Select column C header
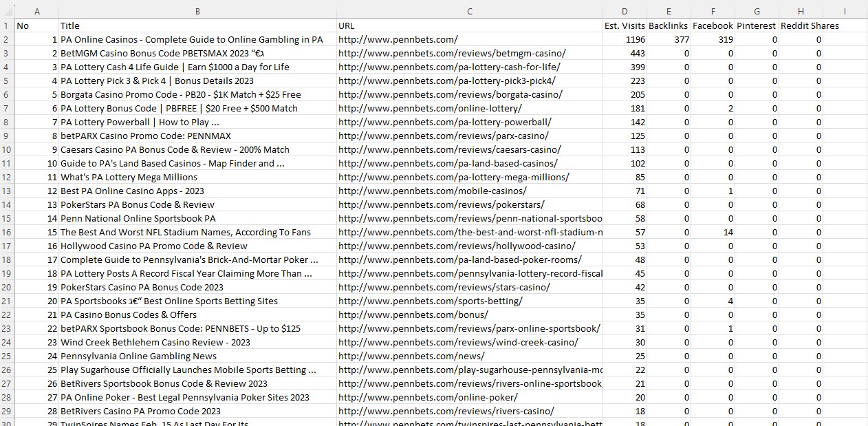868x426 pixels. [469, 12]
